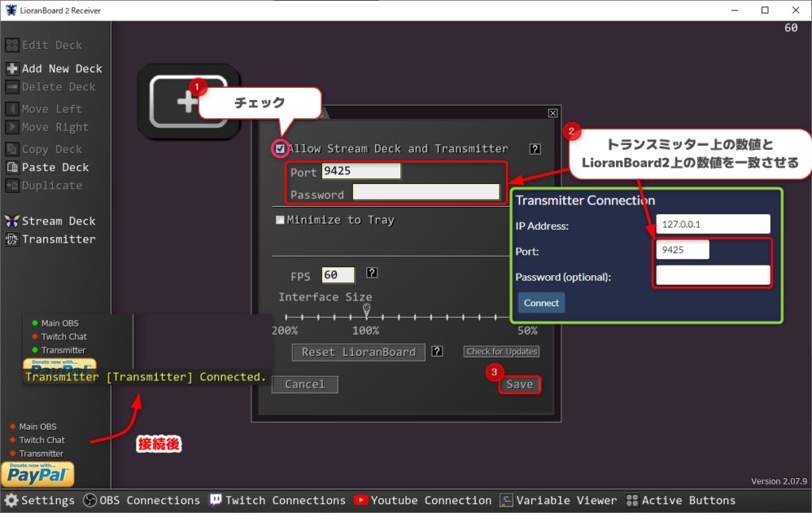Screen dimensions: 812x513
Task: Open the Twitch Connections menu
Action: pyautogui.click(x=278, y=500)
